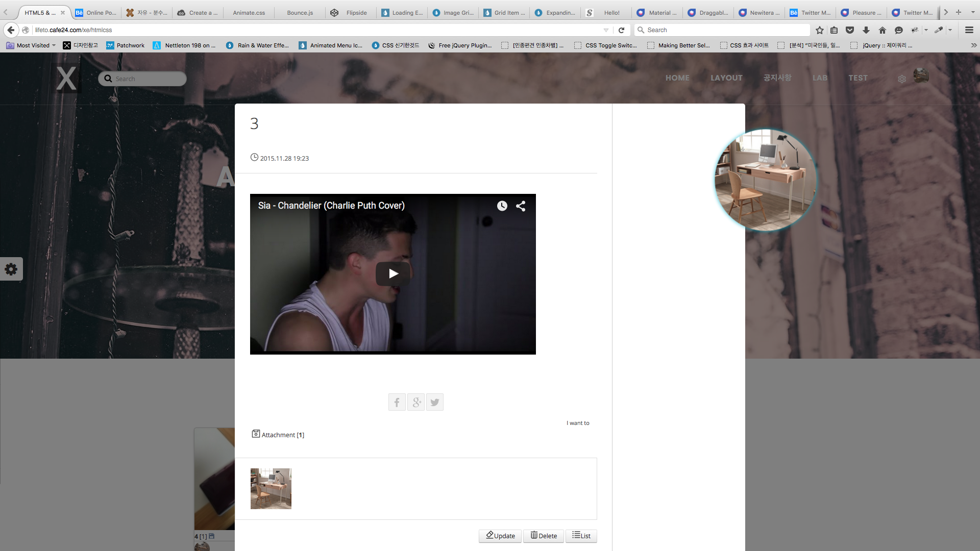Image resolution: width=980 pixels, height=551 pixels.
Task: Click the video title link
Action: (331, 206)
